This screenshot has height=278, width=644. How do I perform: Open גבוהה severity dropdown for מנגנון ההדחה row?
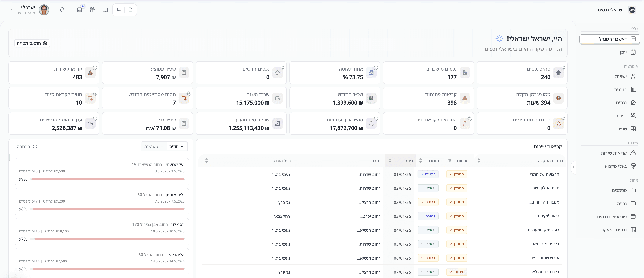tap(428, 202)
